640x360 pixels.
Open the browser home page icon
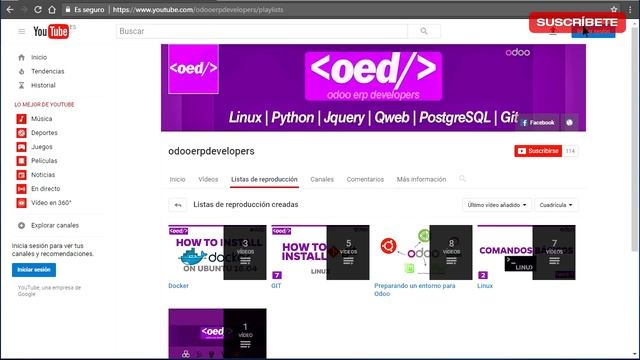point(52,9)
